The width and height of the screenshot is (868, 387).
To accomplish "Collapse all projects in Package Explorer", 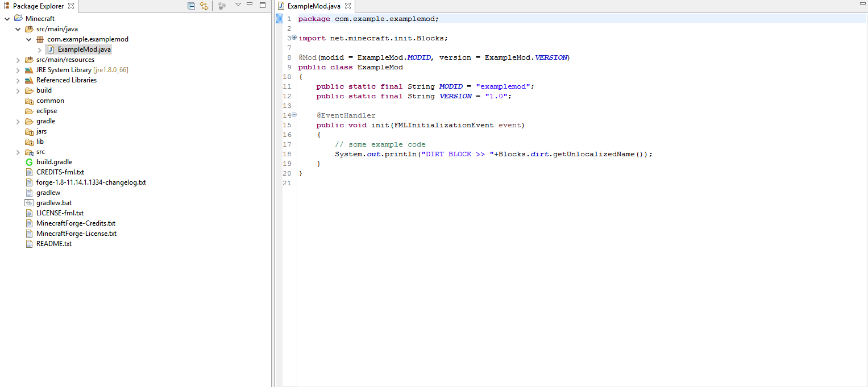I will 192,5.
